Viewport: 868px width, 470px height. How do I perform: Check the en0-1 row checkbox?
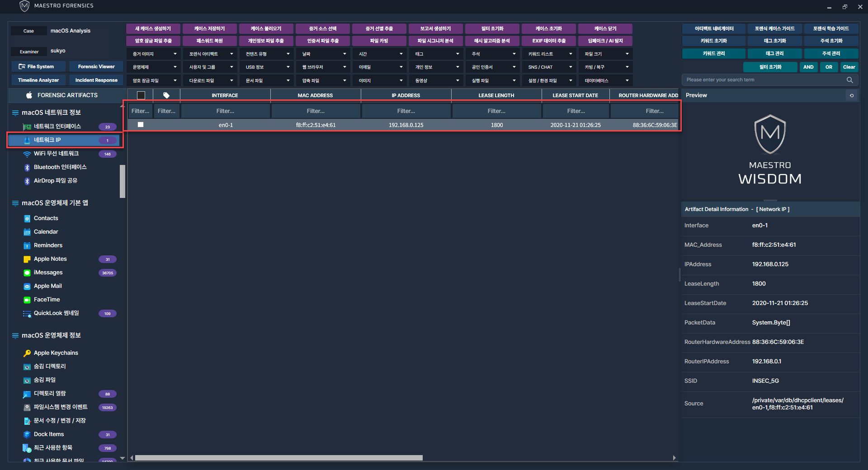[x=141, y=125]
